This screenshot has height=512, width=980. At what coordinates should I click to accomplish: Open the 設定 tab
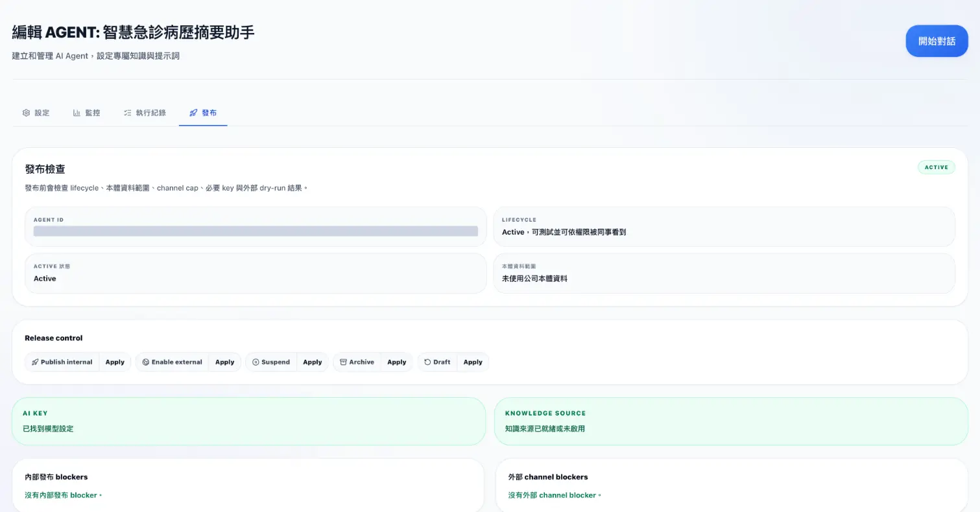click(x=36, y=113)
